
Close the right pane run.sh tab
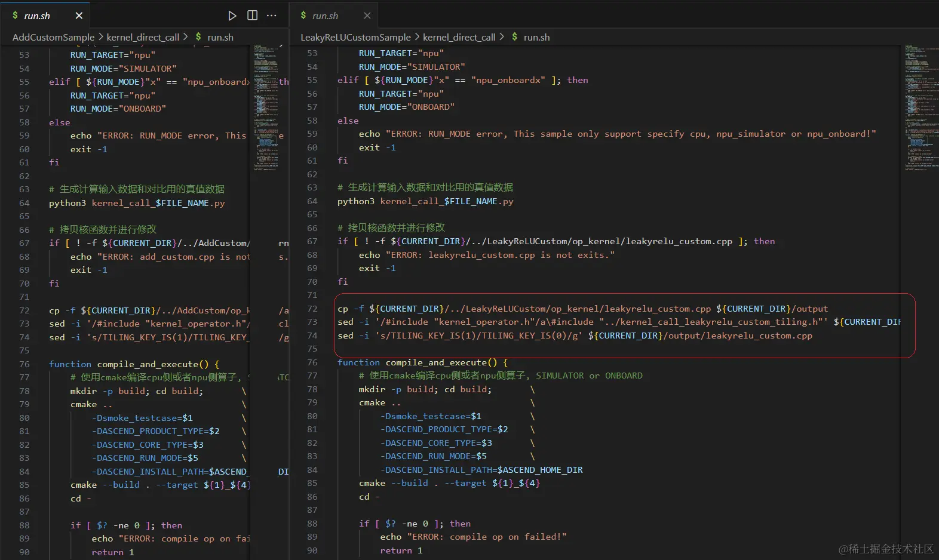coord(367,16)
